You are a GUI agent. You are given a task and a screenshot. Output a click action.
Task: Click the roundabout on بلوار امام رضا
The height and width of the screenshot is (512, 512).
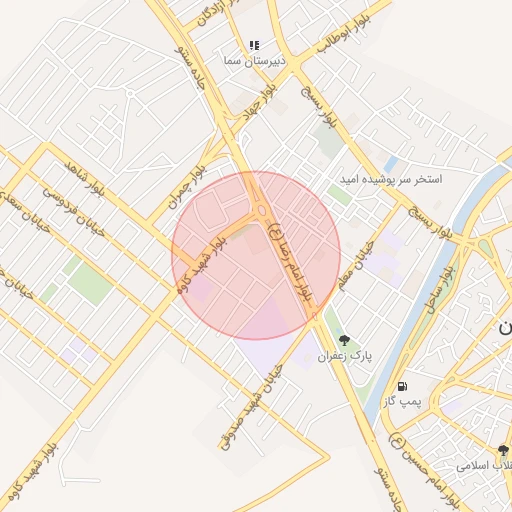point(262,211)
